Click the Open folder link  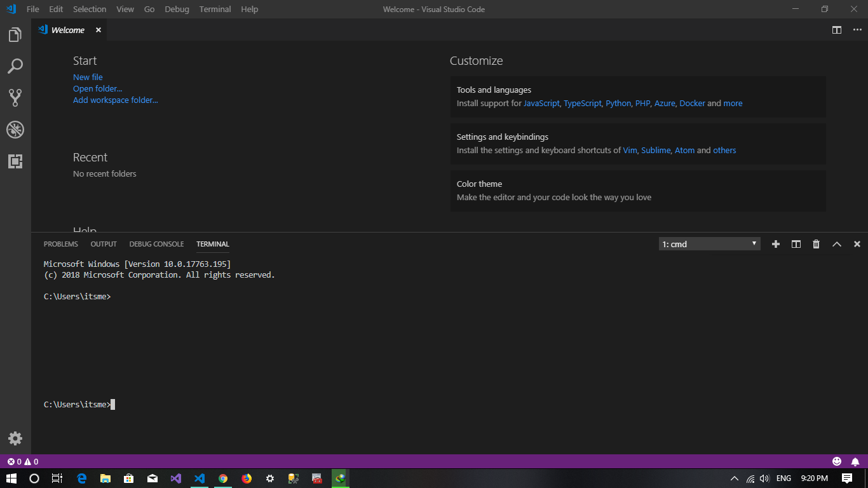(x=97, y=88)
